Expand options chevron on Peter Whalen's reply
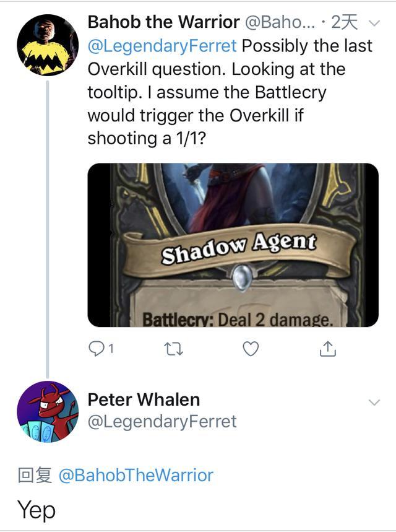 pyautogui.click(x=374, y=403)
